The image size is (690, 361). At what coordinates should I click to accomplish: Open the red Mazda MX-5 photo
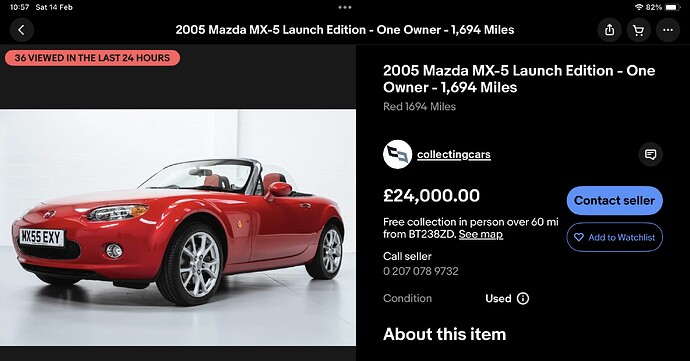(178, 227)
